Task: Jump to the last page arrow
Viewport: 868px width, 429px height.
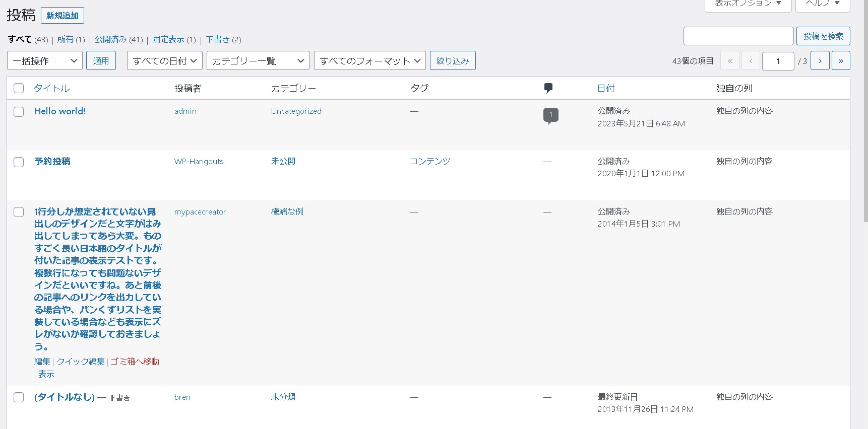Action: (x=840, y=61)
